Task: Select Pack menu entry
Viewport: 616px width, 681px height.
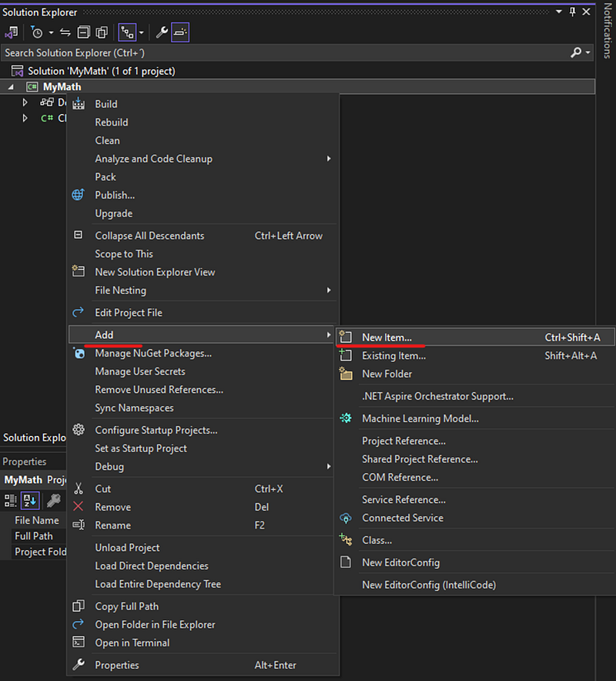Action: click(203, 177)
